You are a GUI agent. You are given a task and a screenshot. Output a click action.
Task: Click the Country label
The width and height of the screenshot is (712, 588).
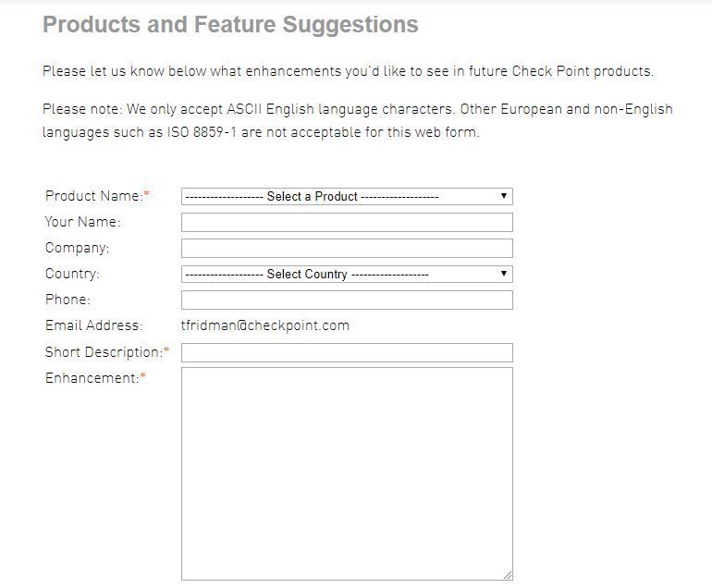click(72, 274)
